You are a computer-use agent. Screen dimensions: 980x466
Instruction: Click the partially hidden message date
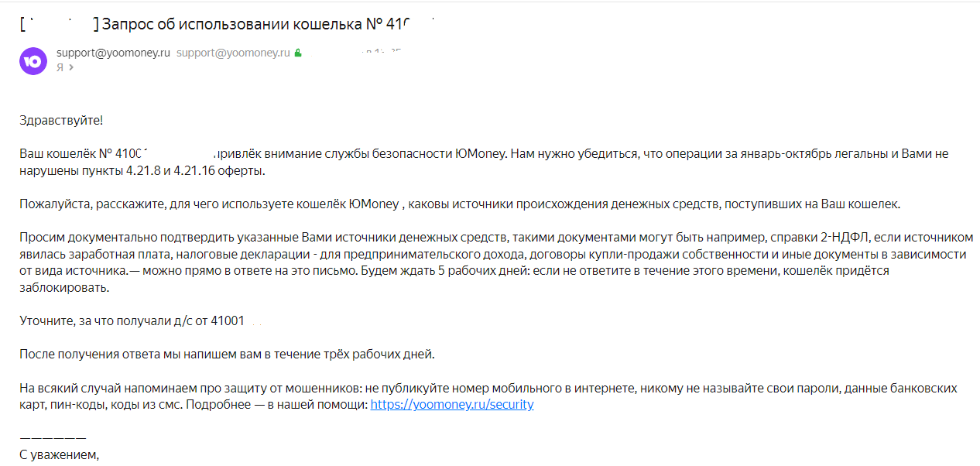coord(382,53)
